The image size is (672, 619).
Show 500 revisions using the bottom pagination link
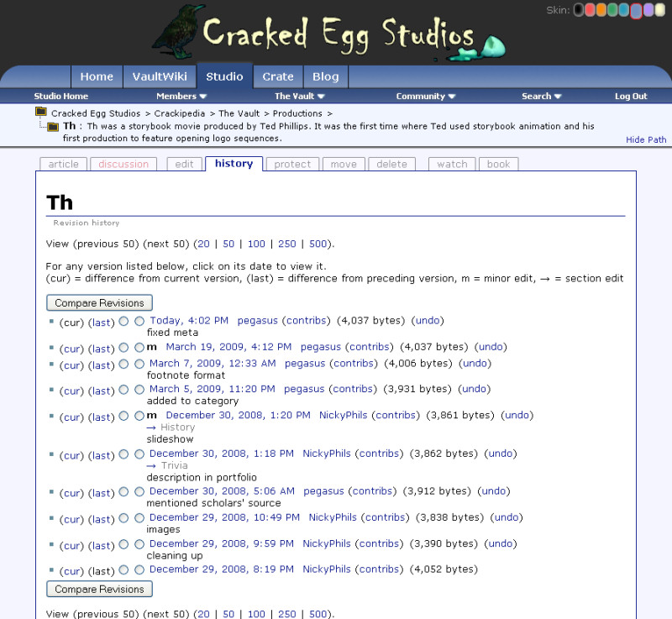(318, 614)
